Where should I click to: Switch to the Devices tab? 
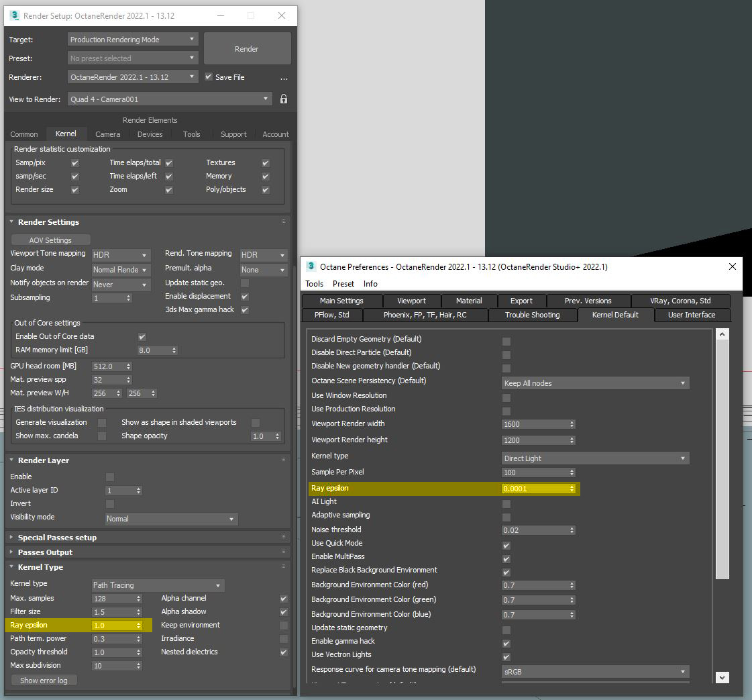(x=150, y=134)
